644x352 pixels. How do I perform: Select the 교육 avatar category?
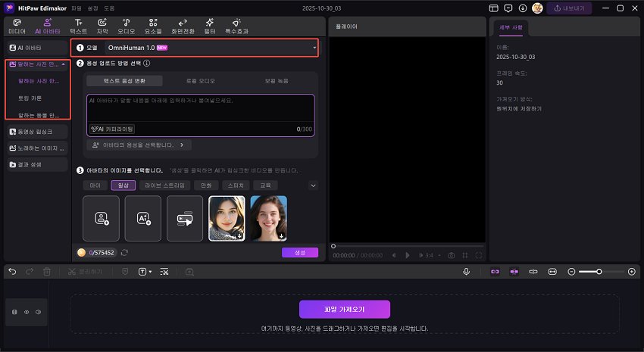[x=265, y=185]
